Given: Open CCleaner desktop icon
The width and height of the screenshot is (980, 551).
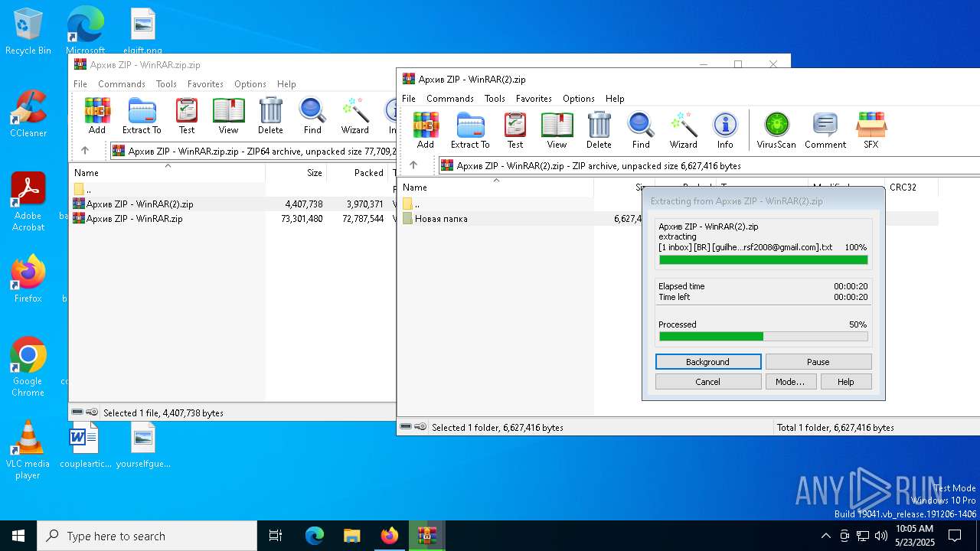Looking at the screenshot, I should [28, 114].
